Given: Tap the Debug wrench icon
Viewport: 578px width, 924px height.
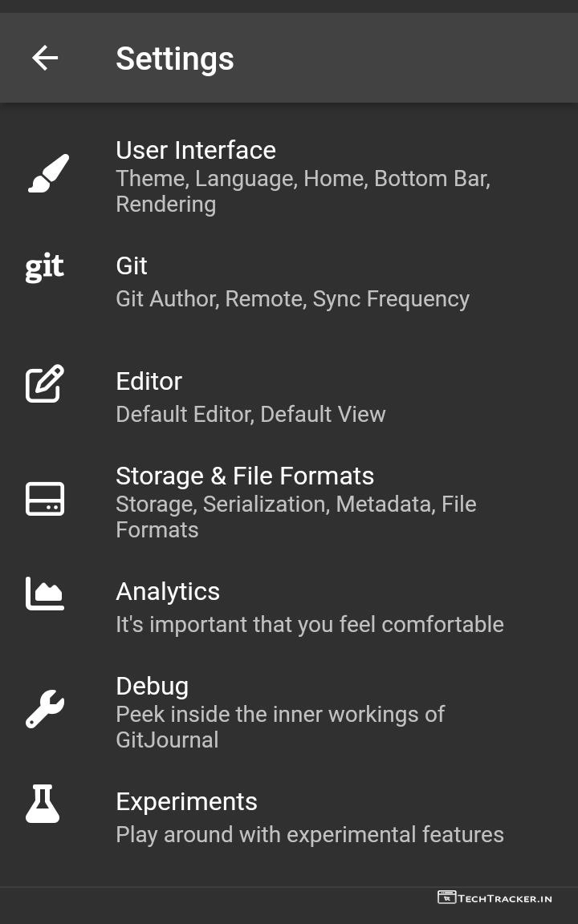Looking at the screenshot, I should pos(45,709).
